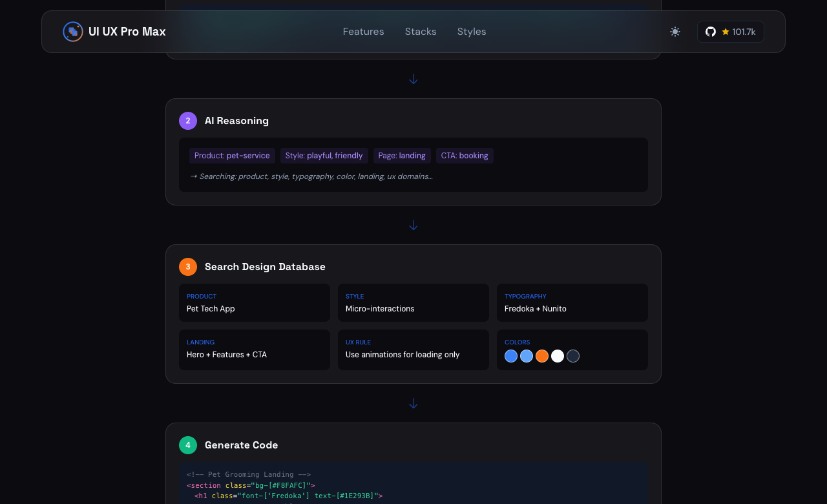The image size is (827, 504).
Task: Open the GitHub 101.7k stars button
Action: point(731,32)
